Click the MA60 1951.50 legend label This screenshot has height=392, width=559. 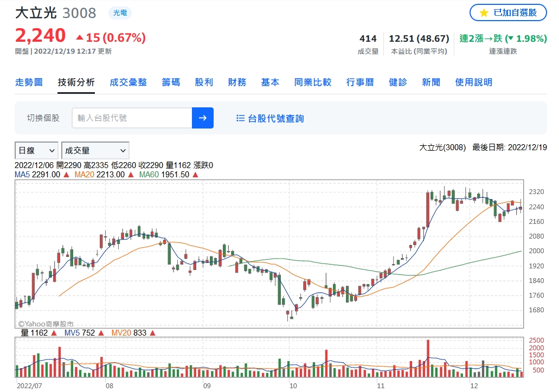point(169,175)
